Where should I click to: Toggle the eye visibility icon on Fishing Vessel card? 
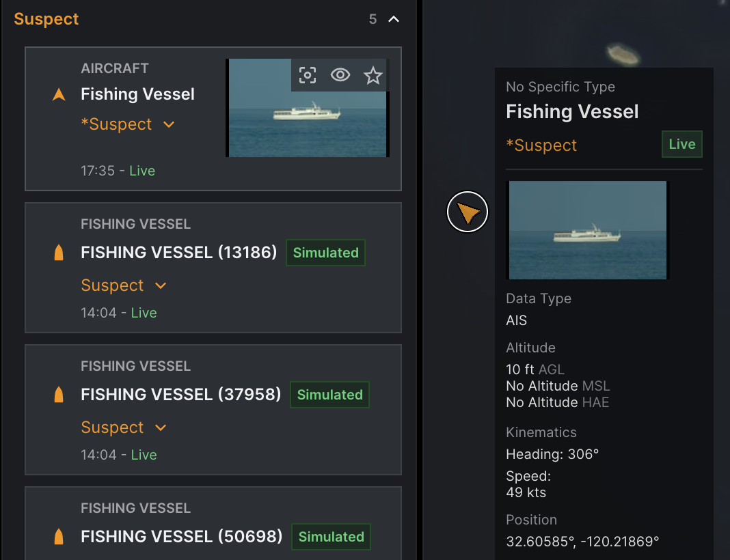pos(340,75)
